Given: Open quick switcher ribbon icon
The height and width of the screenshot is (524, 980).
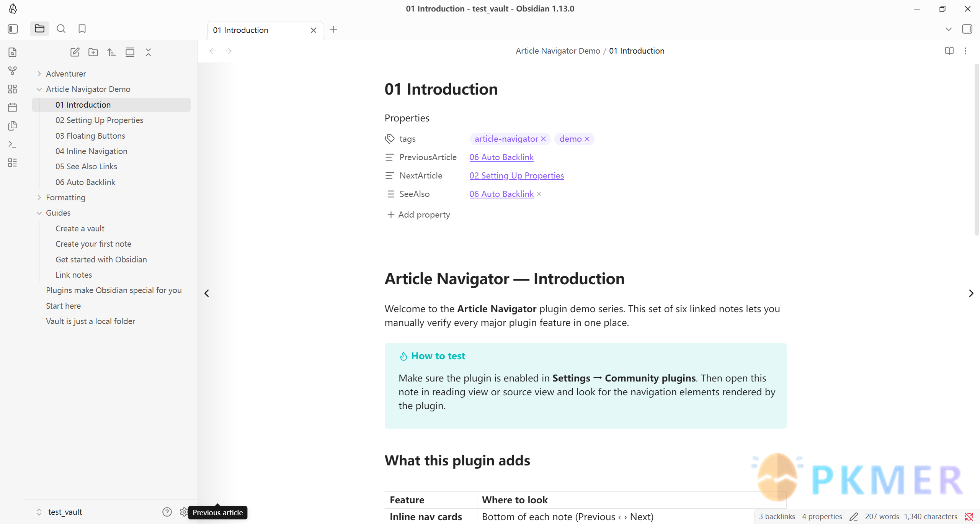Looking at the screenshot, I should click(13, 52).
